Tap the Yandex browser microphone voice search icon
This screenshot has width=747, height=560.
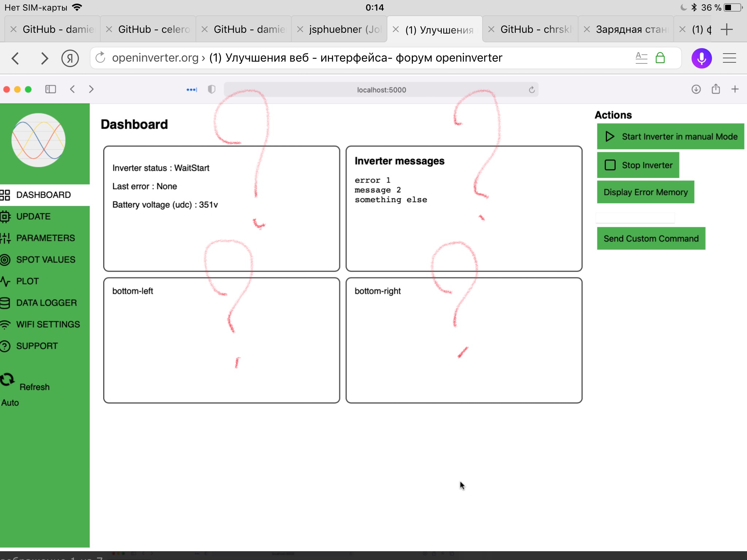701,58
